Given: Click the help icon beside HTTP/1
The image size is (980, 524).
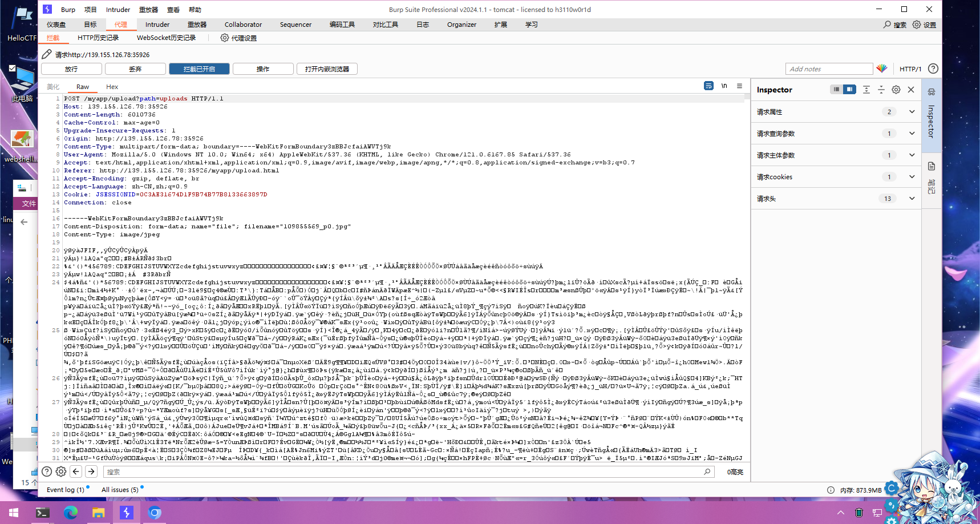Looking at the screenshot, I should point(933,68).
